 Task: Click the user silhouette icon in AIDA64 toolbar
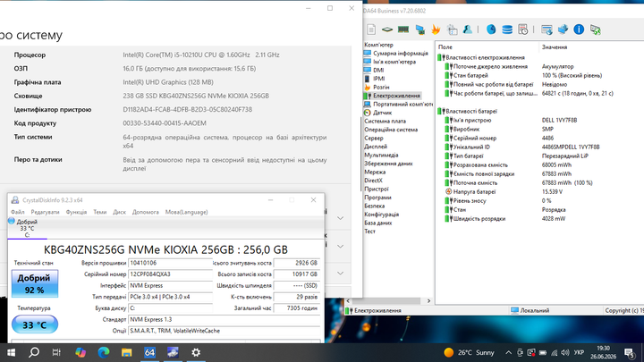tap(468, 29)
